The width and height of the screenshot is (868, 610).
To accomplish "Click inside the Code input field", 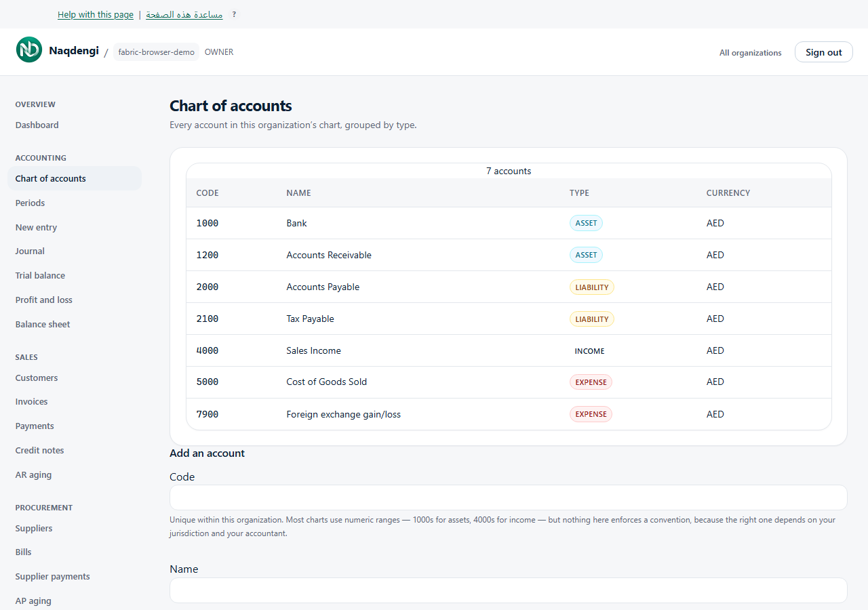I will pos(508,497).
